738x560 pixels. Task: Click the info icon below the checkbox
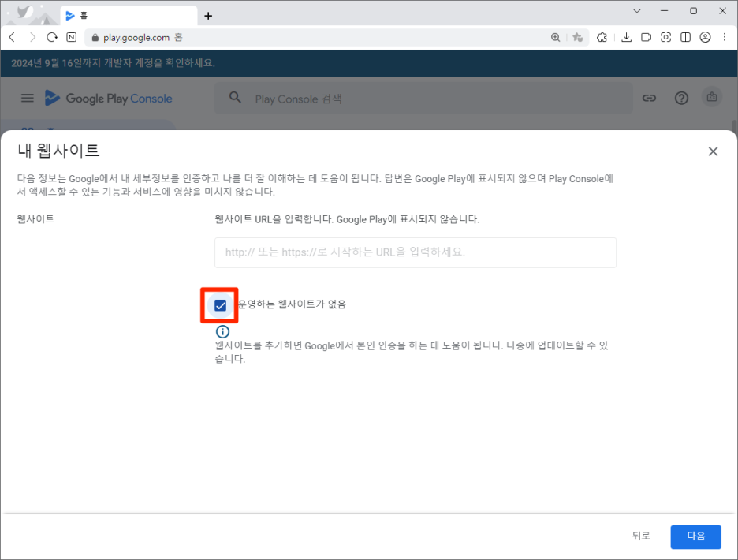(x=222, y=331)
